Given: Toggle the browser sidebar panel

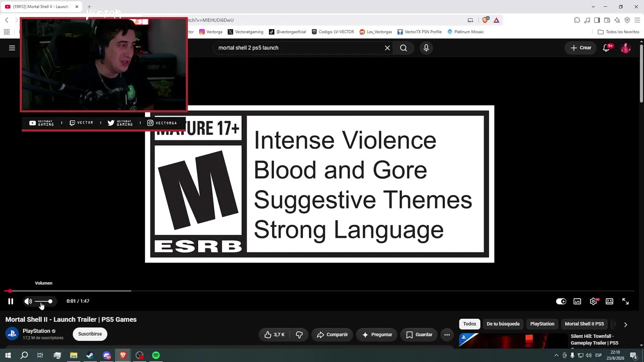Looking at the screenshot, I should [597, 20].
